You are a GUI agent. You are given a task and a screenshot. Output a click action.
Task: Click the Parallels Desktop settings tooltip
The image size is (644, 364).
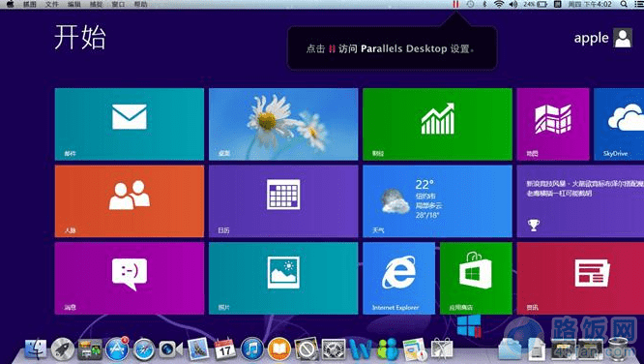tap(392, 48)
